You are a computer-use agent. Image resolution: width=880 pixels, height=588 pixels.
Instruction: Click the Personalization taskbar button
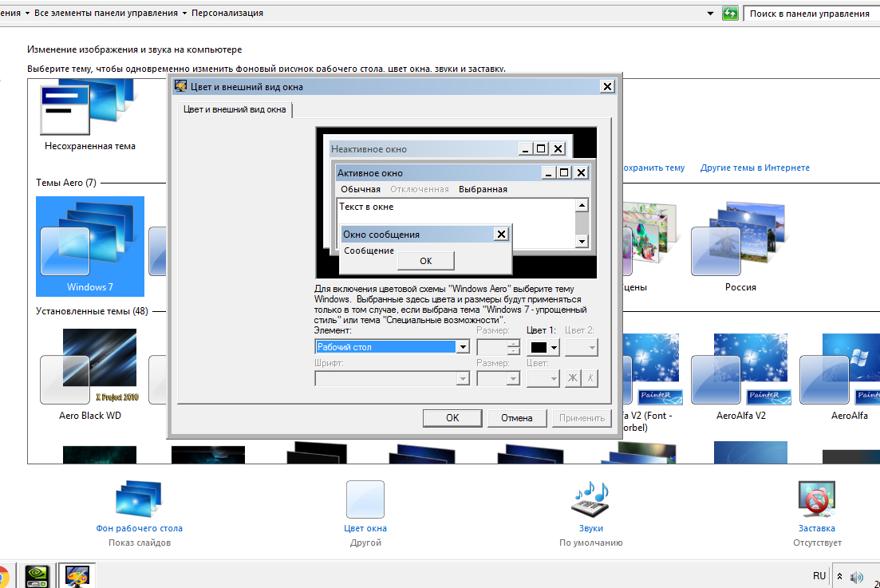77,576
